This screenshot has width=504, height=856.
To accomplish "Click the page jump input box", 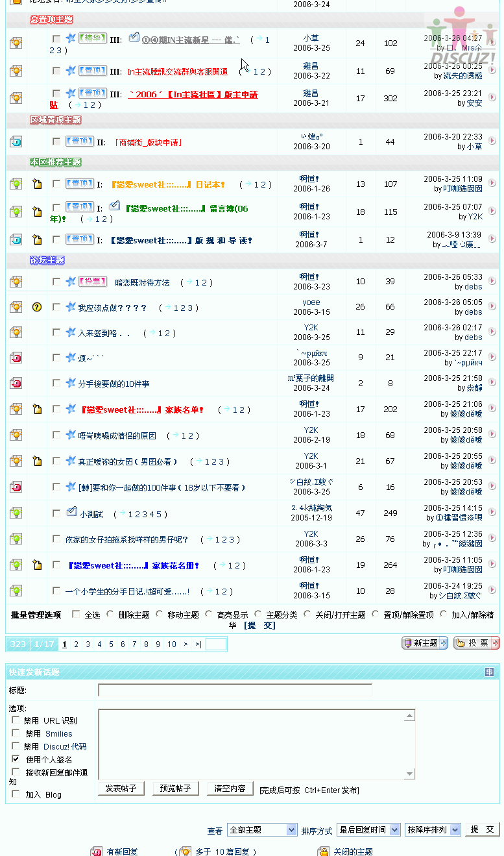I will [x=216, y=644].
